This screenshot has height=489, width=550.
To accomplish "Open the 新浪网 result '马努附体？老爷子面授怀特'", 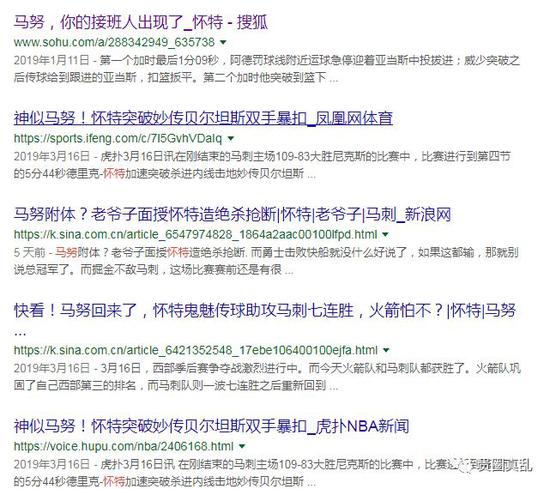I will click(x=232, y=215).
